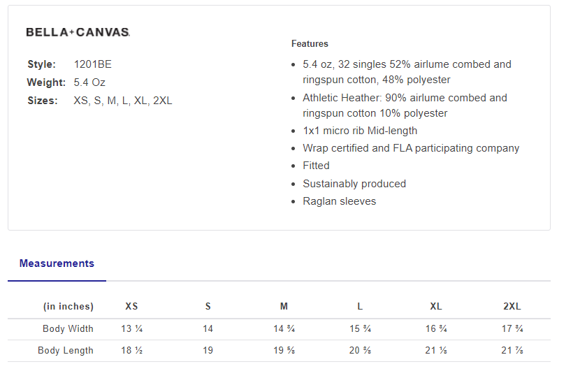Click the "1x1 micro rib Mid-length" feature

tap(360, 131)
